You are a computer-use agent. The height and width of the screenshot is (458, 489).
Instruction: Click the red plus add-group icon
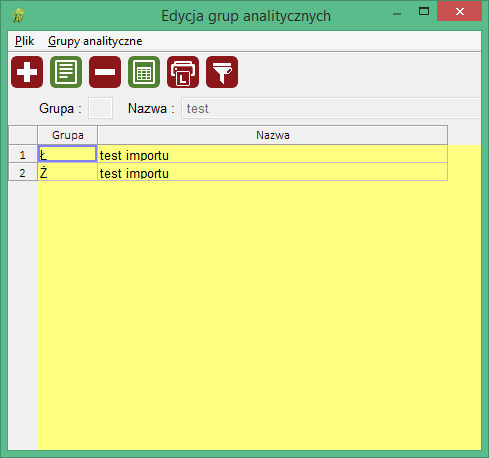pos(27,72)
